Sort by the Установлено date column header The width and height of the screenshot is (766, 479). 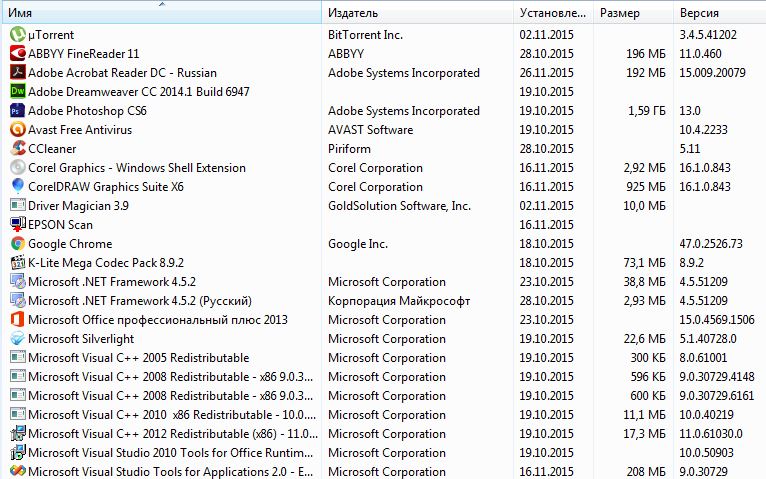pyautogui.click(x=553, y=13)
